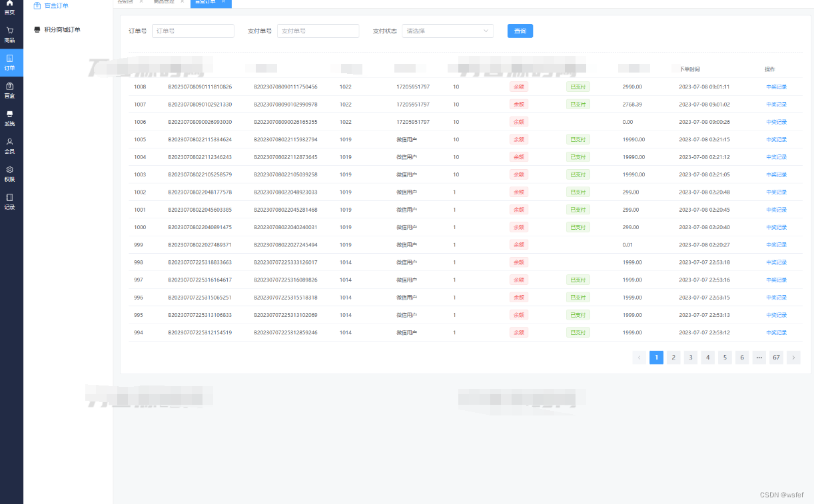Click the 订单 orders sidebar icon
The height and width of the screenshot is (504, 814).
pyautogui.click(x=11, y=63)
